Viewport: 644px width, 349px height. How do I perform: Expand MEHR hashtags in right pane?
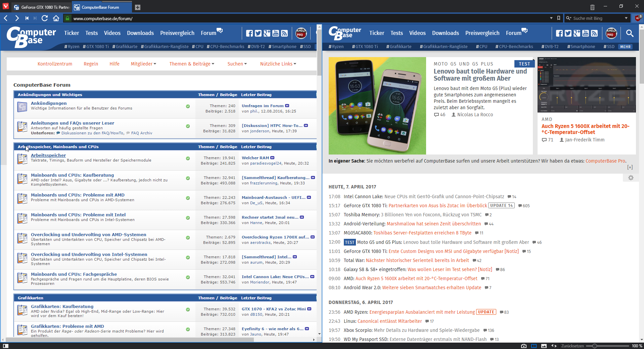point(625,47)
